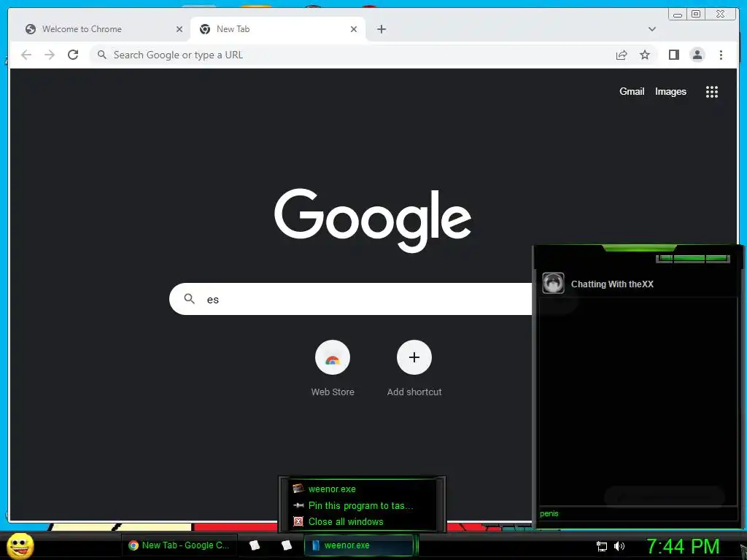The image size is (747, 560).
Task: Choose Pin this program to taskbar
Action: (362, 505)
